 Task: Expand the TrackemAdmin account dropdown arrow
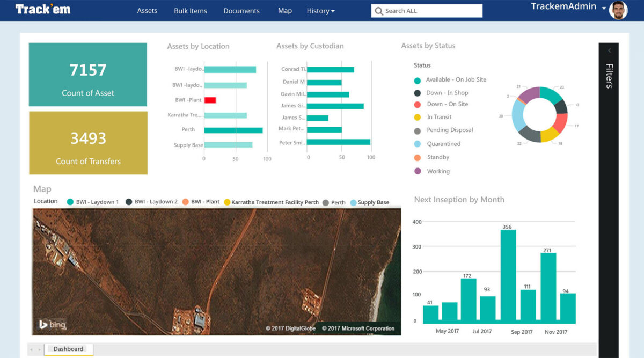[x=604, y=9]
